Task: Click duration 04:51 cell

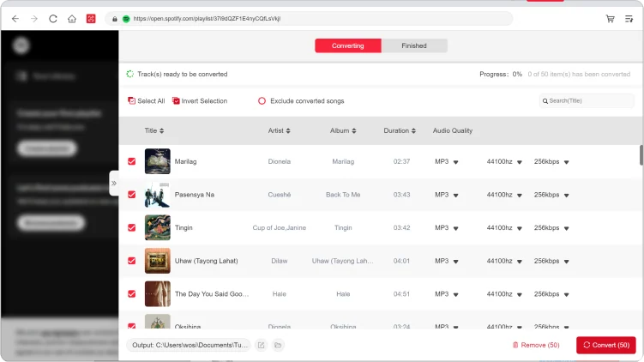Action: coord(401,294)
